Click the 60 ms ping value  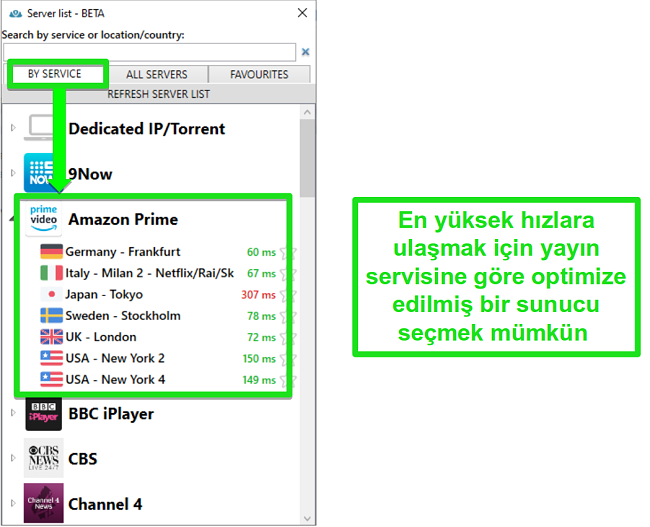[x=261, y=252]
